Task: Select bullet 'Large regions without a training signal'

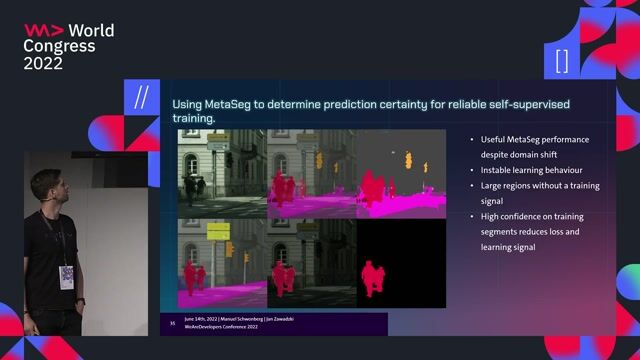Action: [540, 193]
